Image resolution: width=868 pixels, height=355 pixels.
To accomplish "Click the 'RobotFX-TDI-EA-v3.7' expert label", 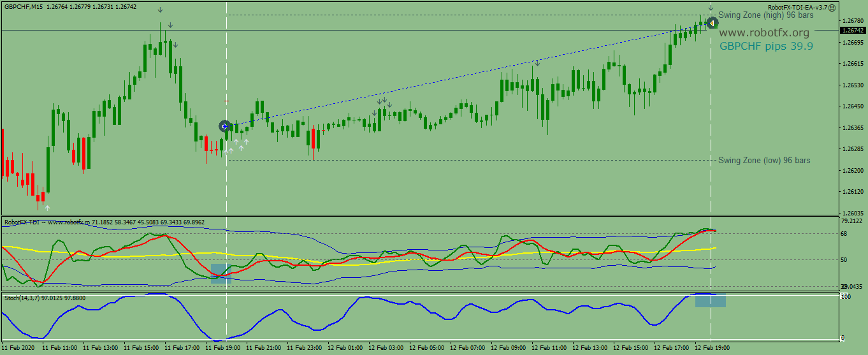I will (x=797, y=7).
